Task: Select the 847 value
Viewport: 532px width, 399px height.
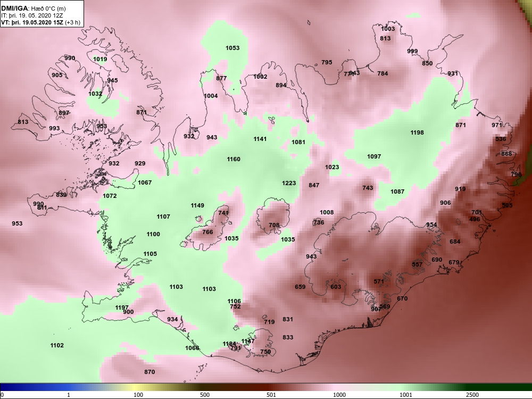Action: click(x=314, y=185)
